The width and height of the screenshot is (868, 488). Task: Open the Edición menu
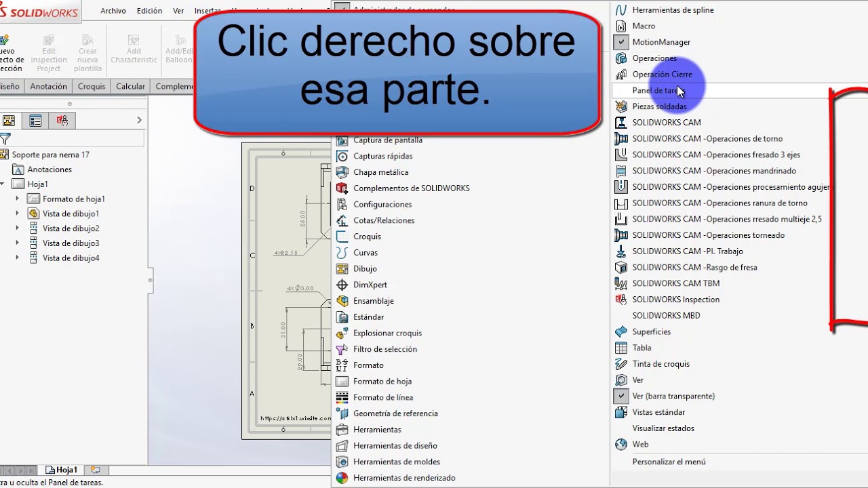pyautogui.click(x=149, y=11)
